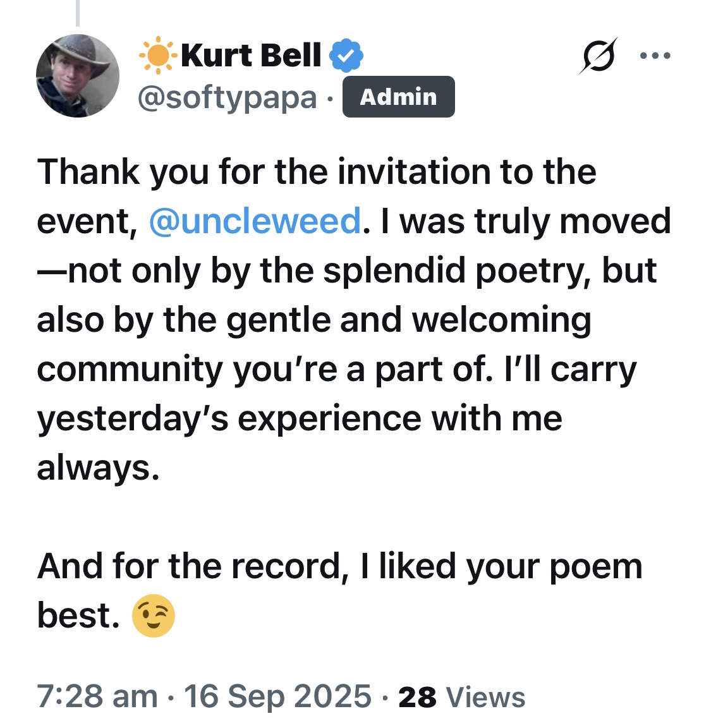Image resolution: width=711 pixels, height=728 pixels.
Task: Click the winking face emoji
Action: [x=153, y=616]
